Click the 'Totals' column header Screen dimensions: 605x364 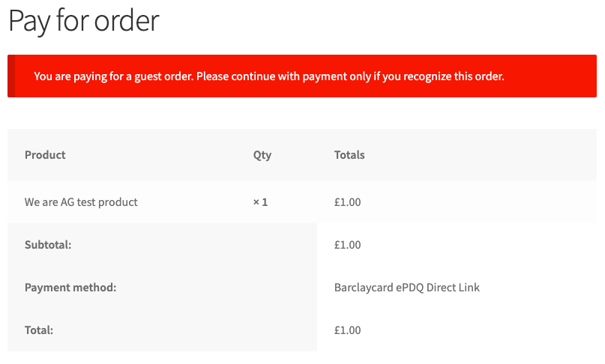[x=349, y=154]
